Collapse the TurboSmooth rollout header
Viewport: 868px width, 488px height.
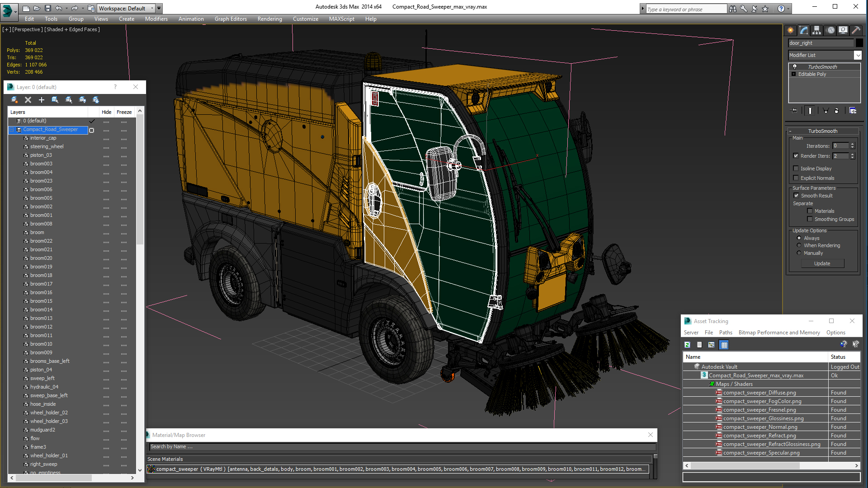tap(823, 131)
